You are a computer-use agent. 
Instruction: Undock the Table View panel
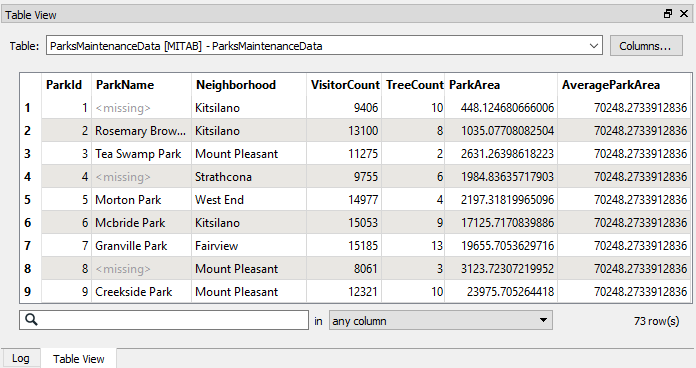668,14
